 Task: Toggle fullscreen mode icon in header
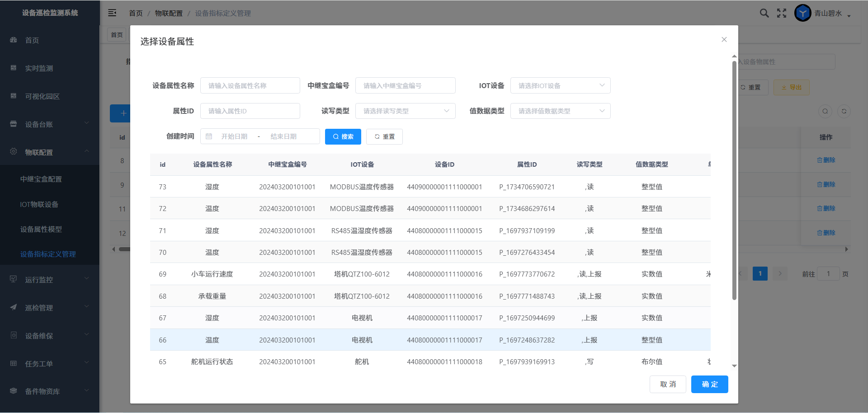pos(782,13)
